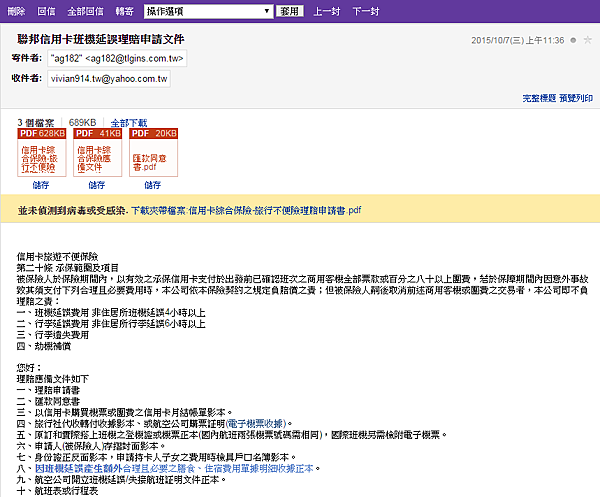Click the 刪除 (delete) toolbar button
Image resolution: width=600 pixels, height=497 pixels.
pos(16,11)
